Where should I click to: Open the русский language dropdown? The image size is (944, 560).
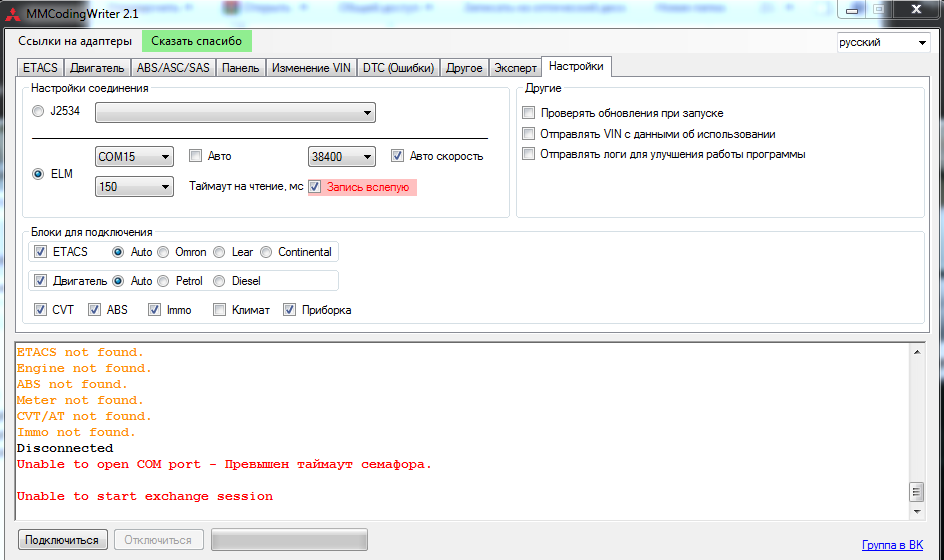coord(883,42)
